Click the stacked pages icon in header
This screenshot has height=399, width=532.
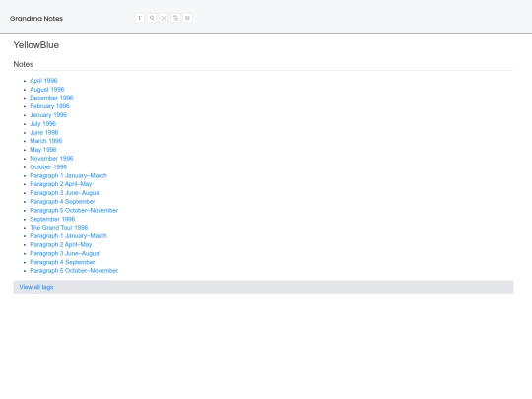click(x=175, y=18)
